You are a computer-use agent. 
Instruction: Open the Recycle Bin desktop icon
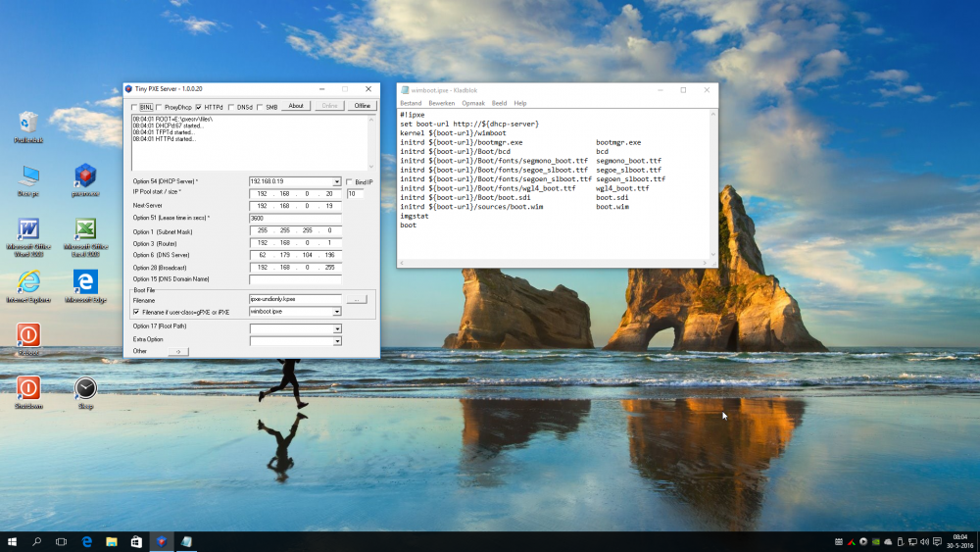(x=28, y=126)
